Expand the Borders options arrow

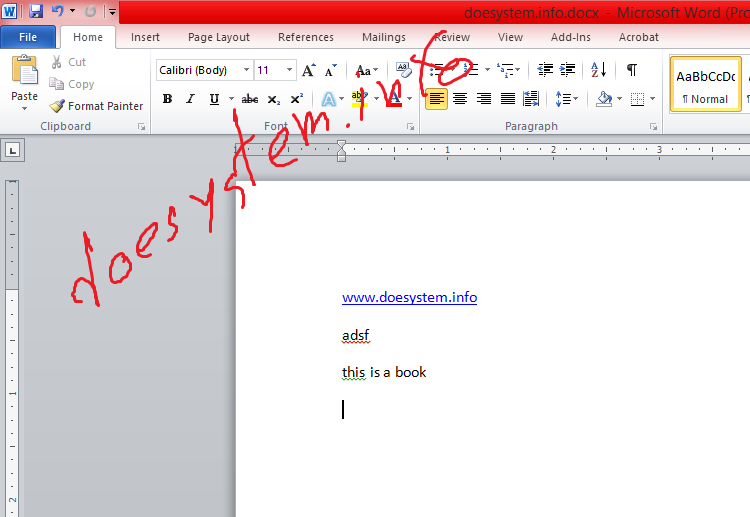652,99
